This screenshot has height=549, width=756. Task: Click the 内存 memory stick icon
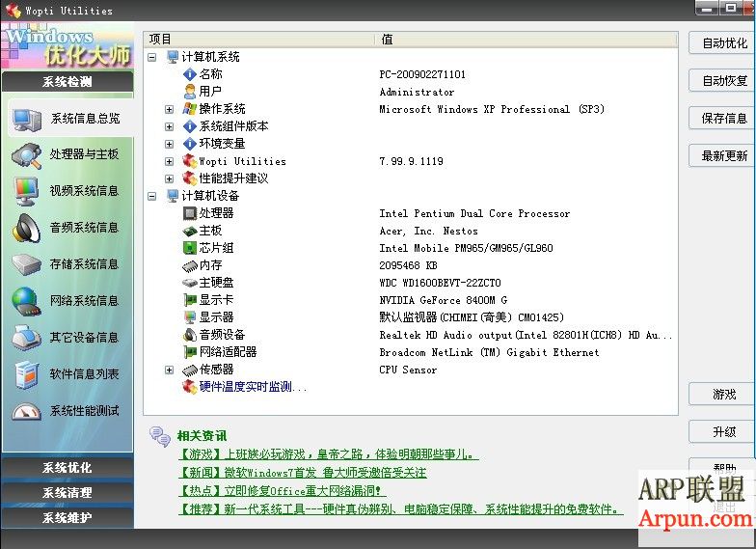click(x=190, y=266)
